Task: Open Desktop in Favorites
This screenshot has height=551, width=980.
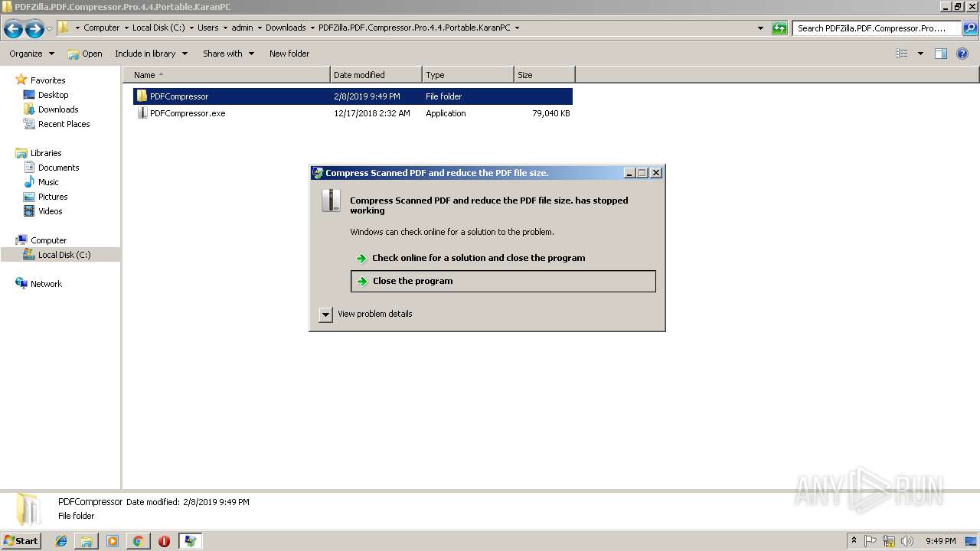Action: [53, 95]
